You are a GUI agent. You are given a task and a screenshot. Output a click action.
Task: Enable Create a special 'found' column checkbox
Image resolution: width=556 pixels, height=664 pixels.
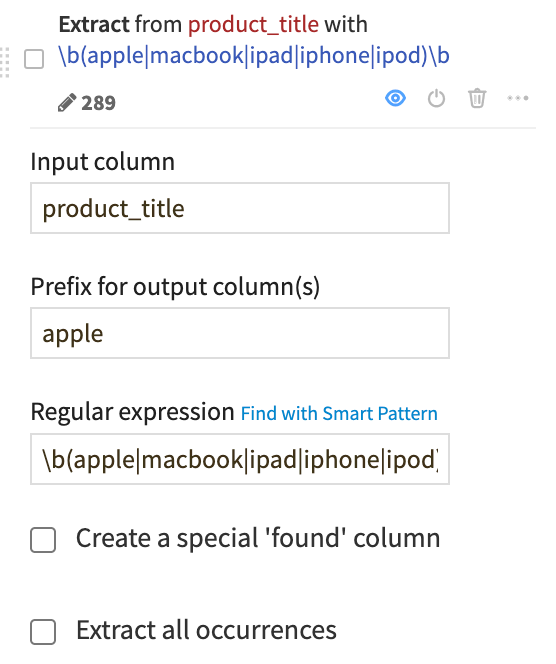tap(43, 540)
